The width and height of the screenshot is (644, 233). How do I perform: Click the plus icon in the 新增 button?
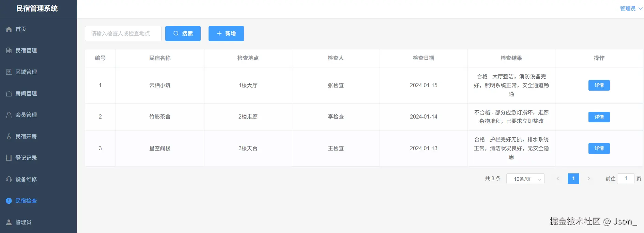click(x=219, y=33)
